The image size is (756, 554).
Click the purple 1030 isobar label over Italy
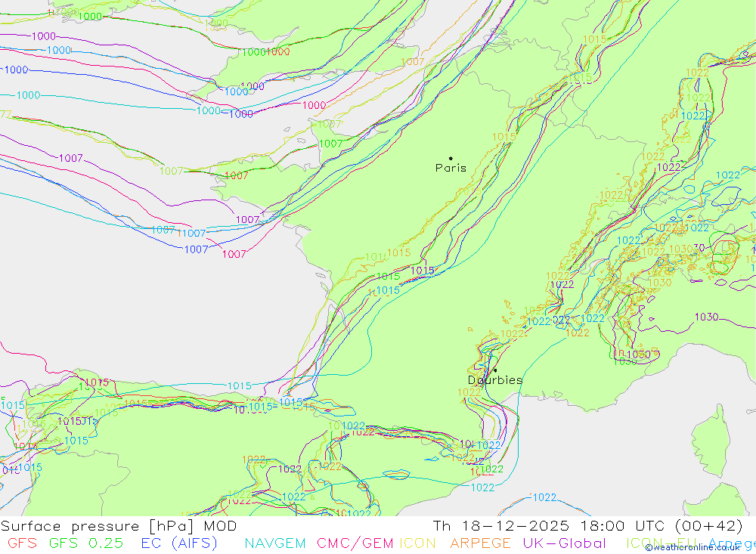(x=706, y=317)
